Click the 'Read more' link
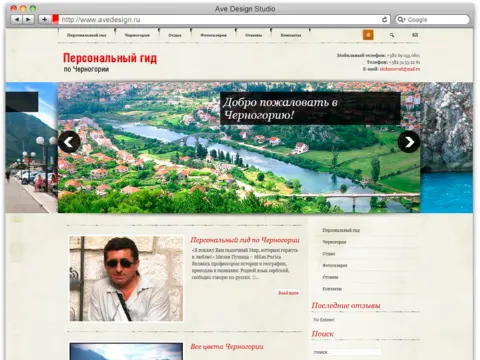This screenshot has height=360, width=480. tap(288, 293)
